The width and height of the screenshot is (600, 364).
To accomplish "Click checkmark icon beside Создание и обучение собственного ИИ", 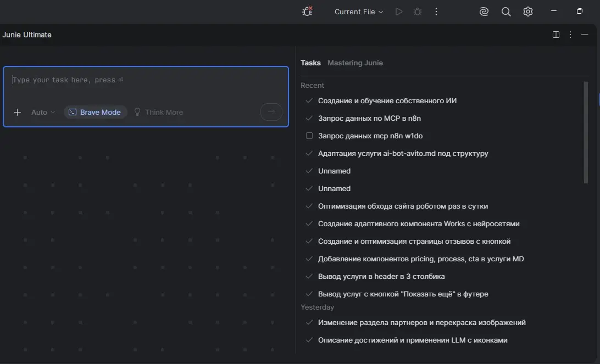I will [x=309, y=100].
